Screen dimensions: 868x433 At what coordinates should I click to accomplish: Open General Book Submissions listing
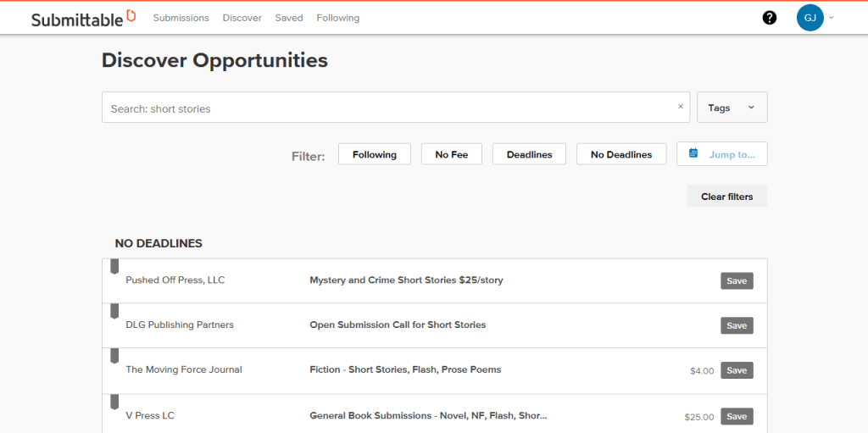(x=428, y=415)
